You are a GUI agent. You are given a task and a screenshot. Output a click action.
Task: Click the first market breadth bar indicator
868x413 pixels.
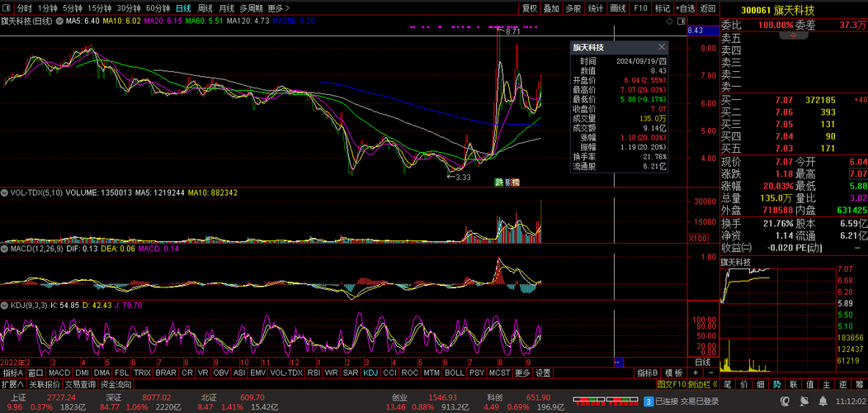[x=589, y=401]
